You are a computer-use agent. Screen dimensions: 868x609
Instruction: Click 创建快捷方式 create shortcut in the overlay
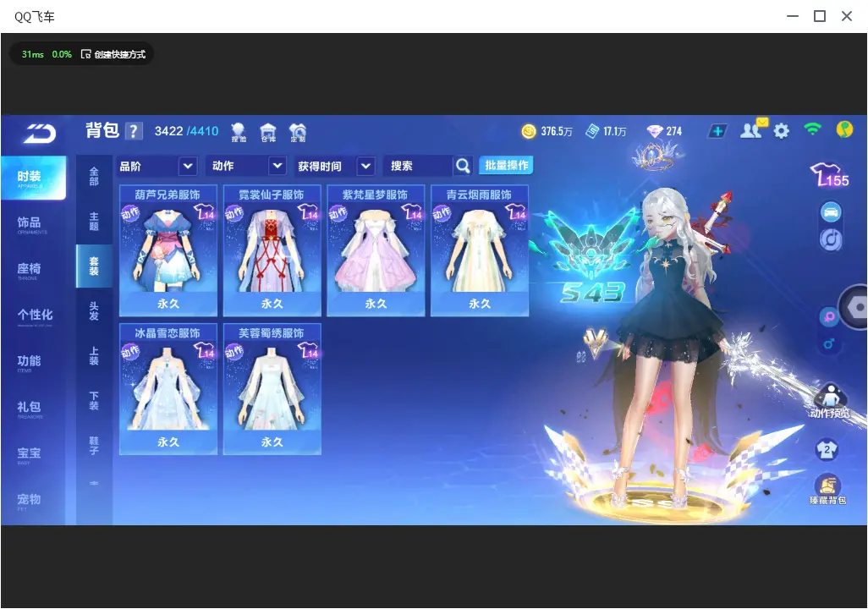pos(113,54)
